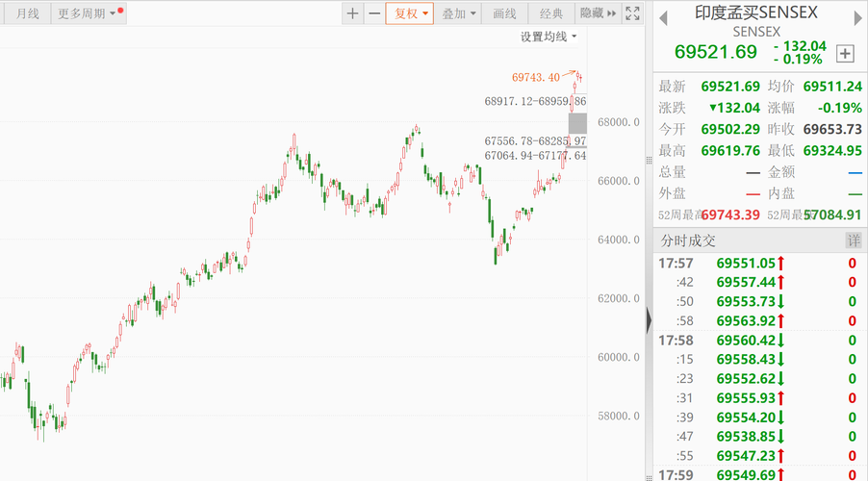Open the 复权 dropdown
Screen dimensions: 868x481
pyautogui.click(x=411, y=13)
